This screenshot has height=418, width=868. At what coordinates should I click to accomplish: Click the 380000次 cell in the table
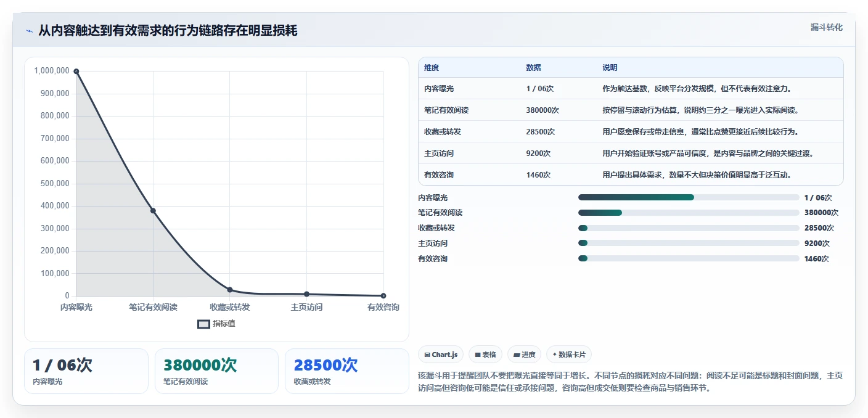[x=542, y=110]
